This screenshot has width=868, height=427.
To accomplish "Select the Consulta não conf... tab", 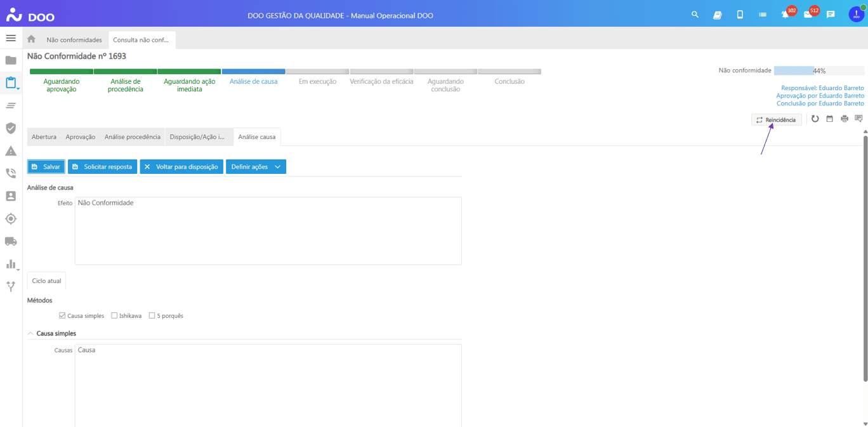I will tap(141, 40).
